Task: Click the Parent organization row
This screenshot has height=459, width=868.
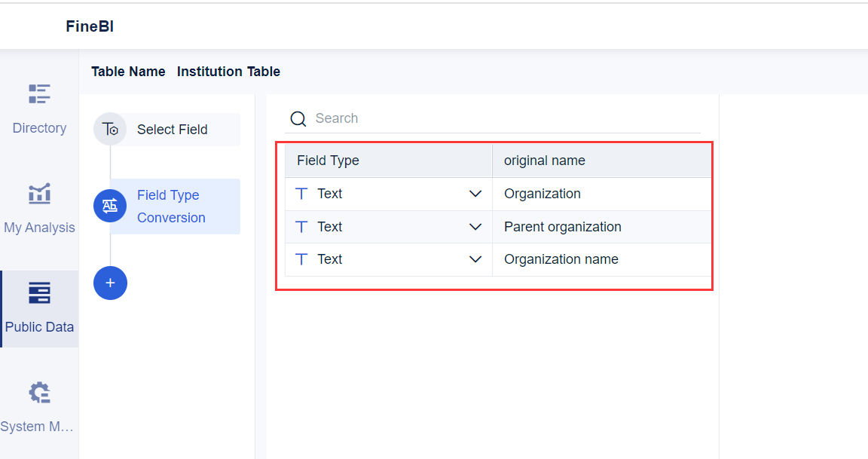Action: pyautogui.click(x=563, y=226)
